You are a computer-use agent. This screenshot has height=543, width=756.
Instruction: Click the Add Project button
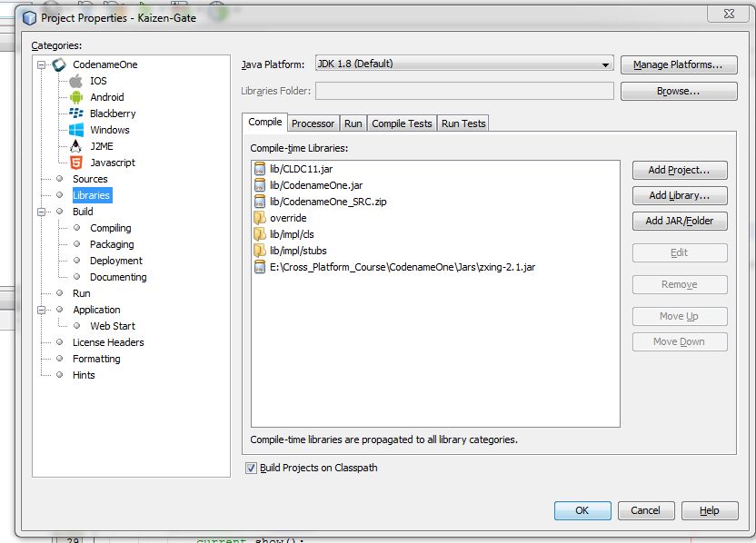tap(680, 170)
